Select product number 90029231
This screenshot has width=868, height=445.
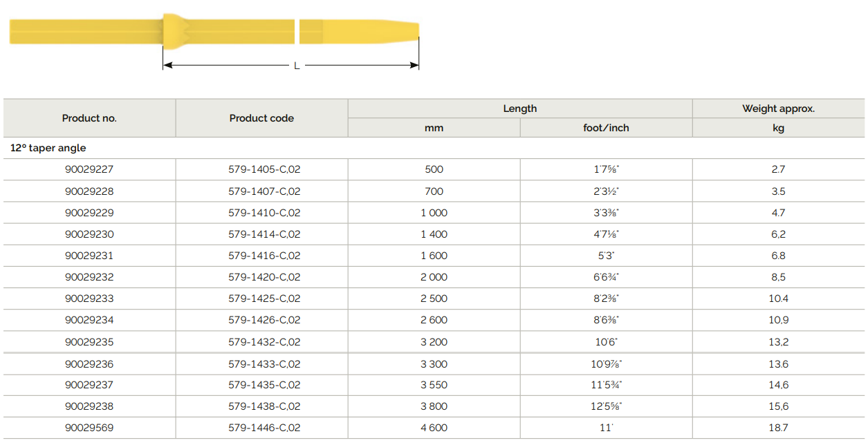coord(89,256)
